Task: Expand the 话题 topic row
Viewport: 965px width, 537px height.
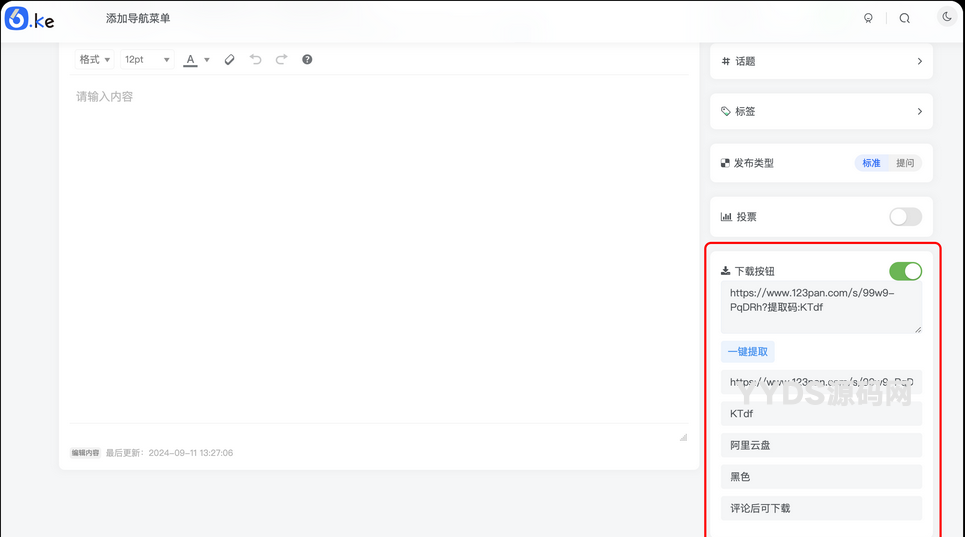Action: click(x=821, y=61)
